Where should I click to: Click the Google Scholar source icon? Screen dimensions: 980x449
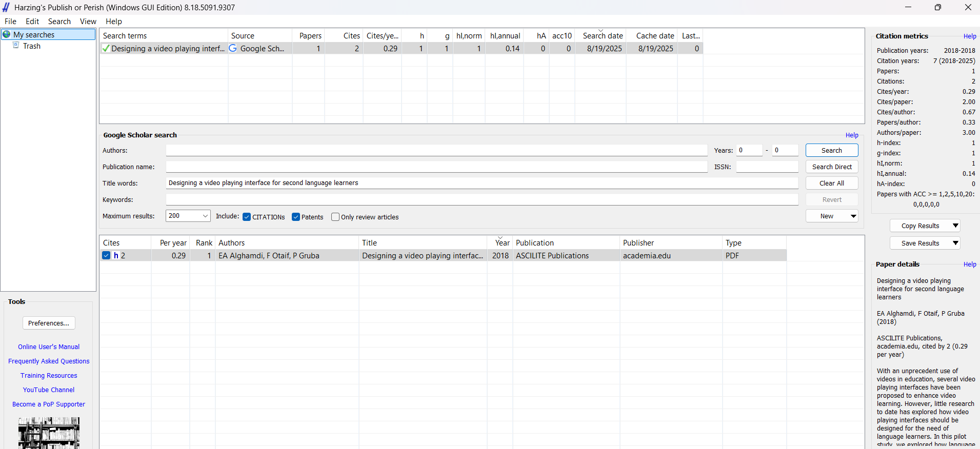click(233, 48)
